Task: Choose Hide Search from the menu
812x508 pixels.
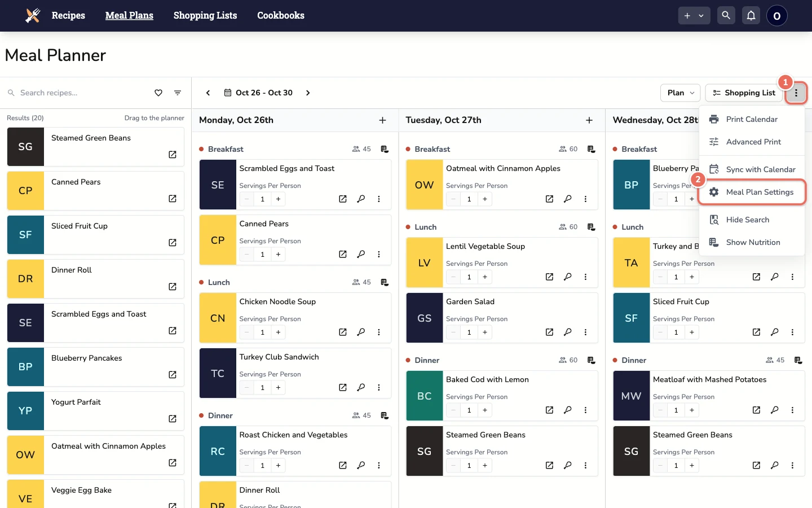Action: 752,220
